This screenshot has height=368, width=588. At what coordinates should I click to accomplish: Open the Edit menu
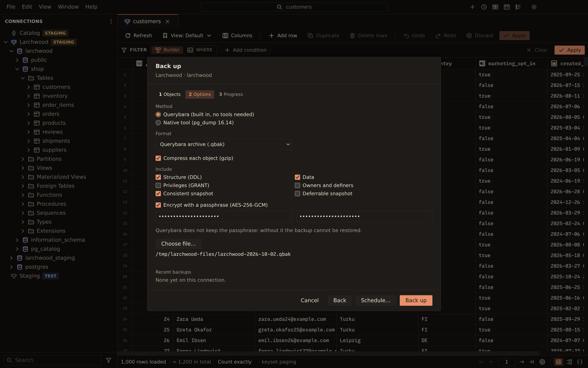(x=27, y=7)
